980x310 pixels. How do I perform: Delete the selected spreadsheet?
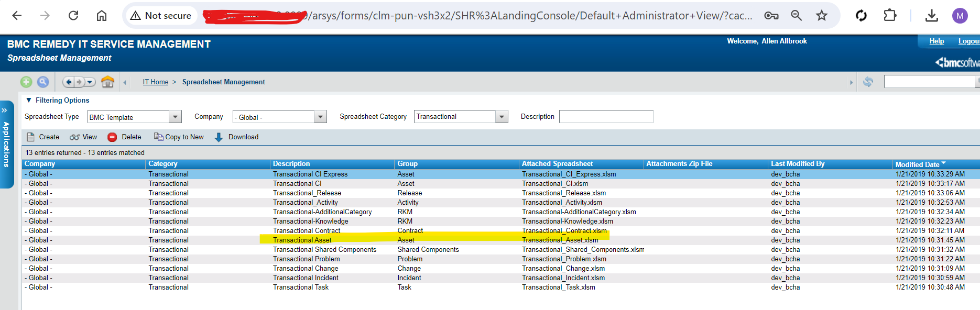click(124, 137)
